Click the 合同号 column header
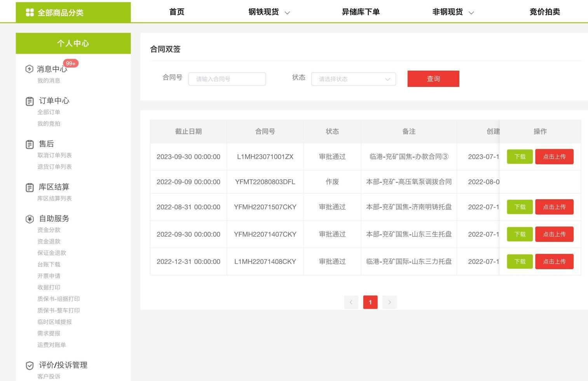Screen dimensions: 588x381 (x=265, y=132)
